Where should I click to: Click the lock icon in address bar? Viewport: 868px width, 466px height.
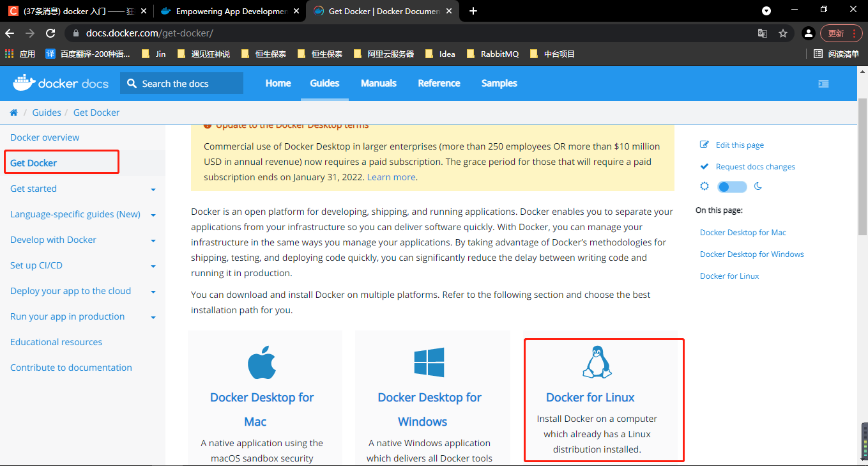(x=75, y=33)
